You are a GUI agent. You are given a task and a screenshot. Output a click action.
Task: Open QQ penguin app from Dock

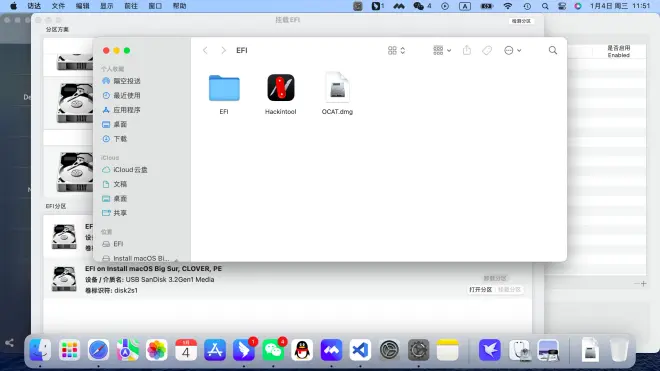tap(302, 350)
